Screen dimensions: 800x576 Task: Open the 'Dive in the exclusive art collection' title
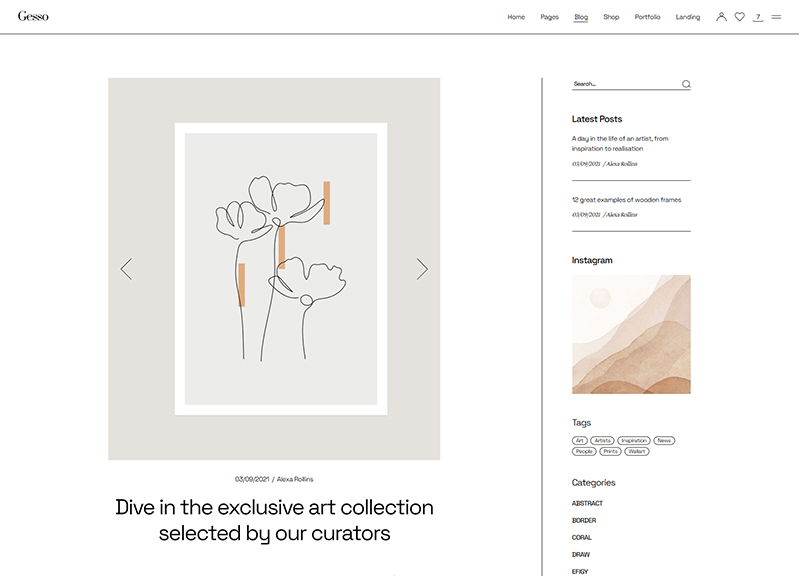pyautogui.click(x=274, y=520)
